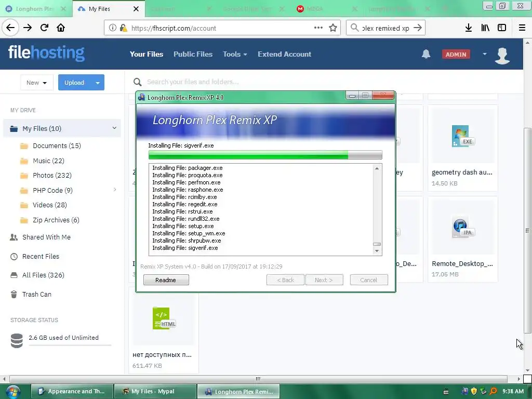Open Public Files in the navigation bar
532x399 pixels.
coord(193,54)
